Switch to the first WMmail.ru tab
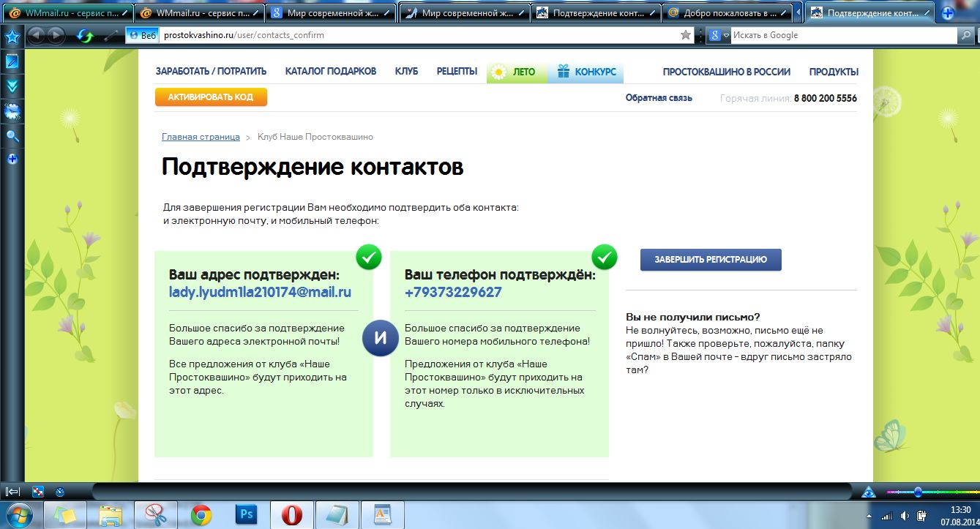 tap(67, 12)
